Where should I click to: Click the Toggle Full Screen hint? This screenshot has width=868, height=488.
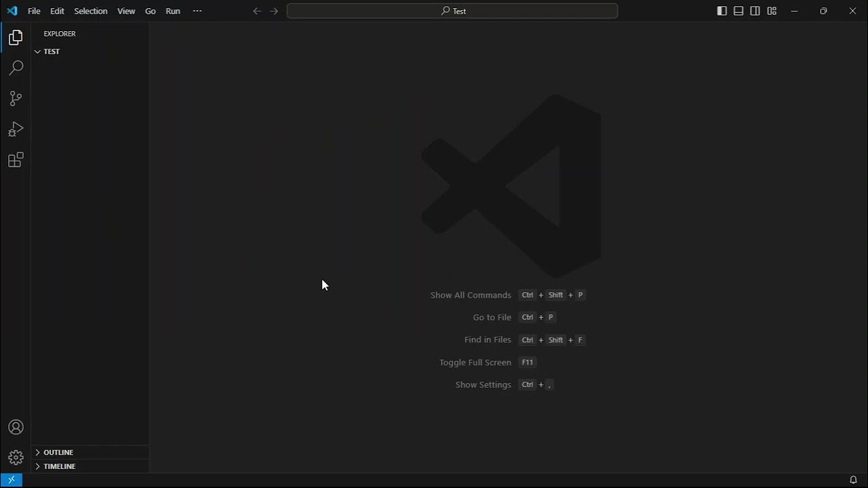(475, 362)
